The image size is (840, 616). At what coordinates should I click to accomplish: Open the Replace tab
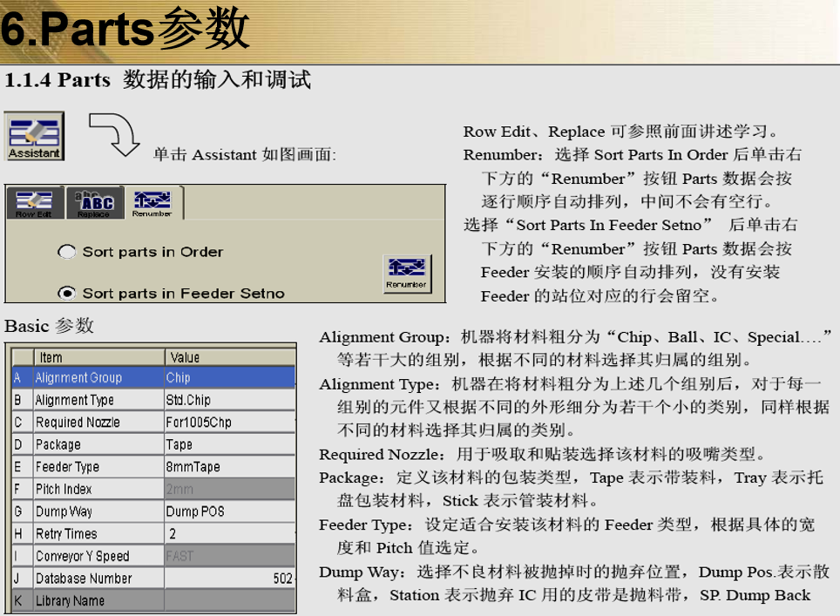pyautogui.click(x=93, y=203)
